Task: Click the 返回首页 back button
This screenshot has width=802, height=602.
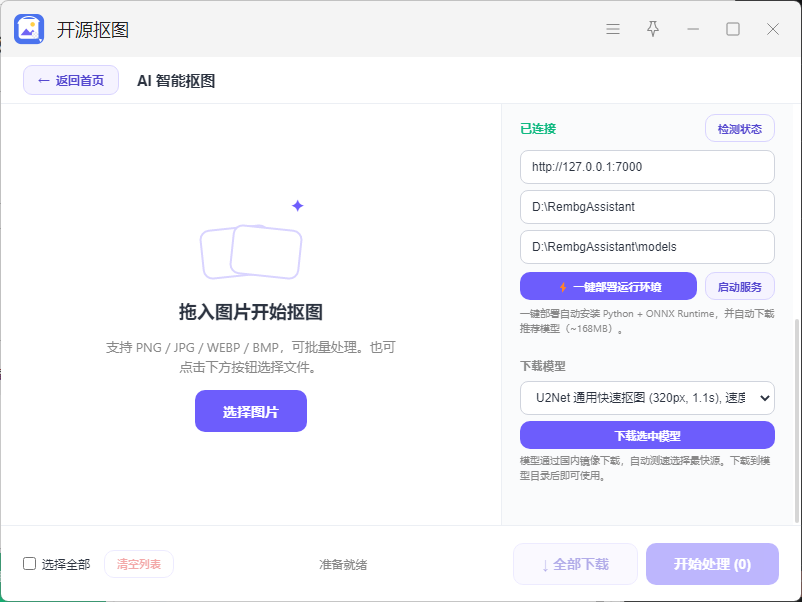Action: [x=71, y=80]
